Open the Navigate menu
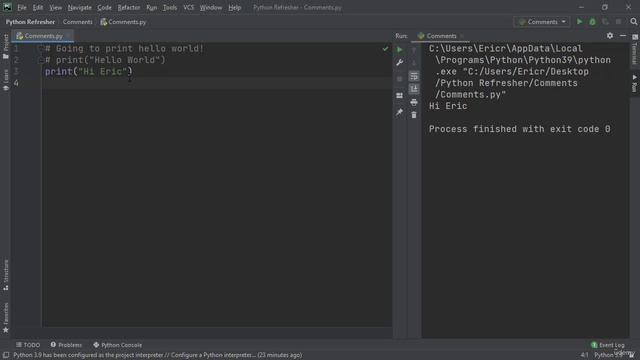640x360 pixels. click(x=80, y=7)
